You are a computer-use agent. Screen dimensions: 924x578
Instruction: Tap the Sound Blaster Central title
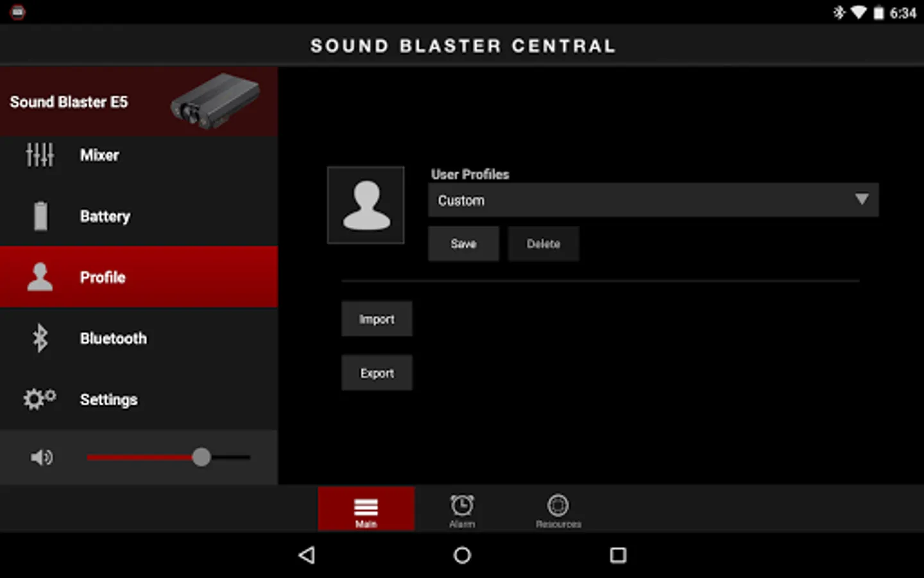[463, 46]
